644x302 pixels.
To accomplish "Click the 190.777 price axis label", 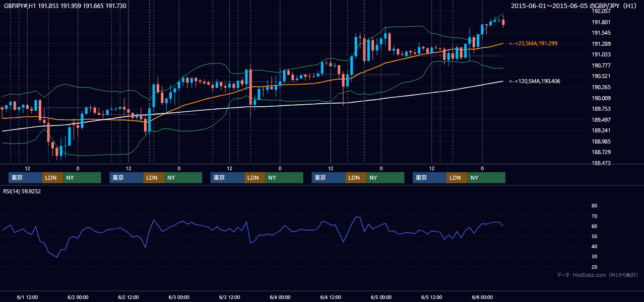I will click(x=601, y=65).
